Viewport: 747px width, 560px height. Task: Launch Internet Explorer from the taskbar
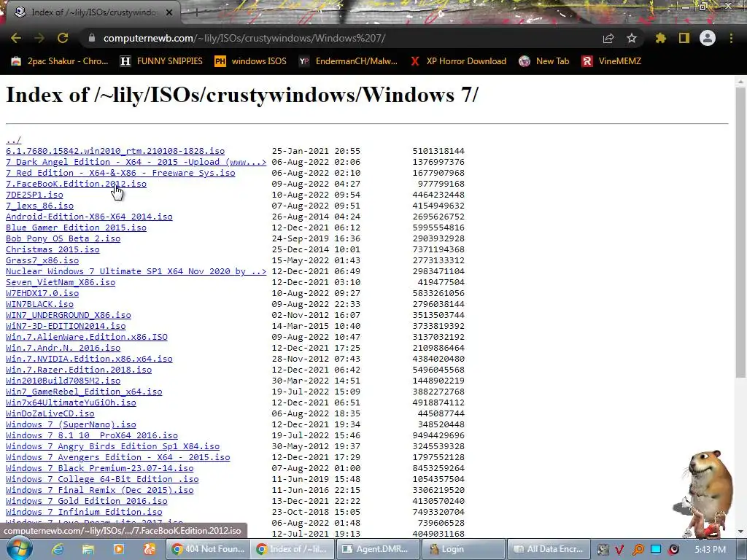pos(58,550)
